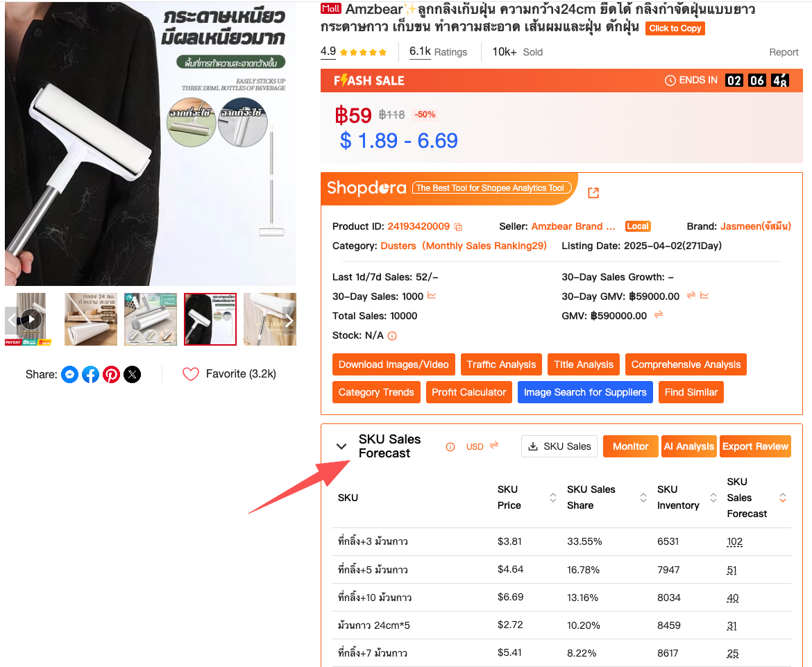Share via Pinterest icon

click(x=111, y=374)
